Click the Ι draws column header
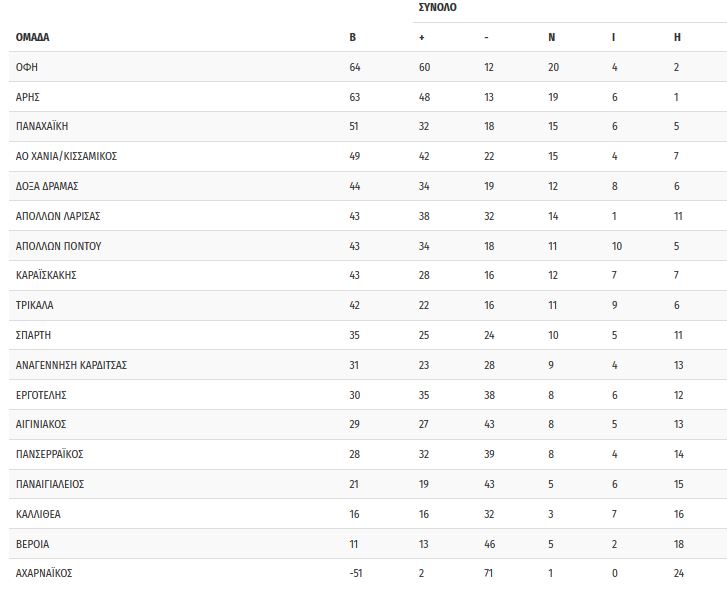The image size is (727, 603). 613,37
